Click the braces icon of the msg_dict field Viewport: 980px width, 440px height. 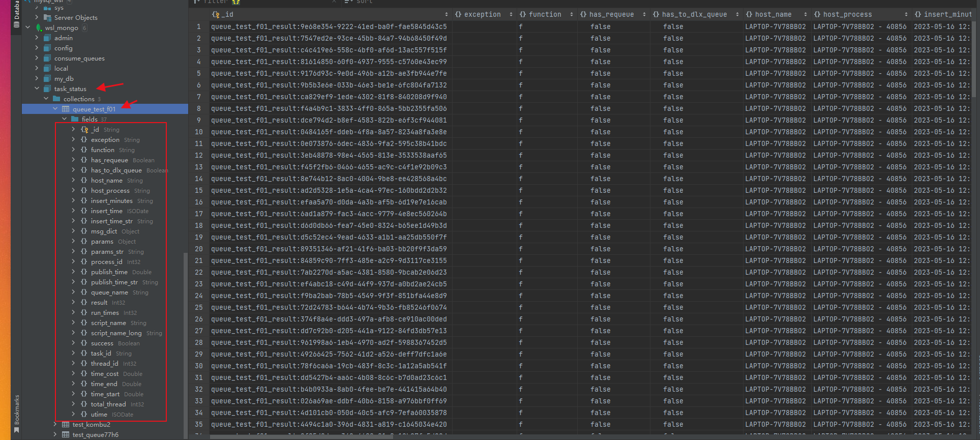pos(84,231)
